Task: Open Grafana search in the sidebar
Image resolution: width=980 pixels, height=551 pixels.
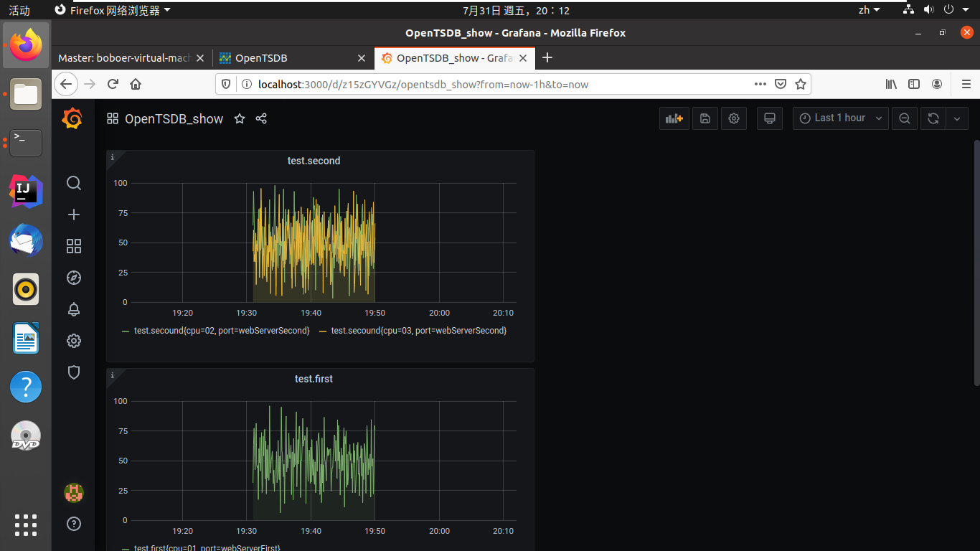Action: tap(73, 183)
